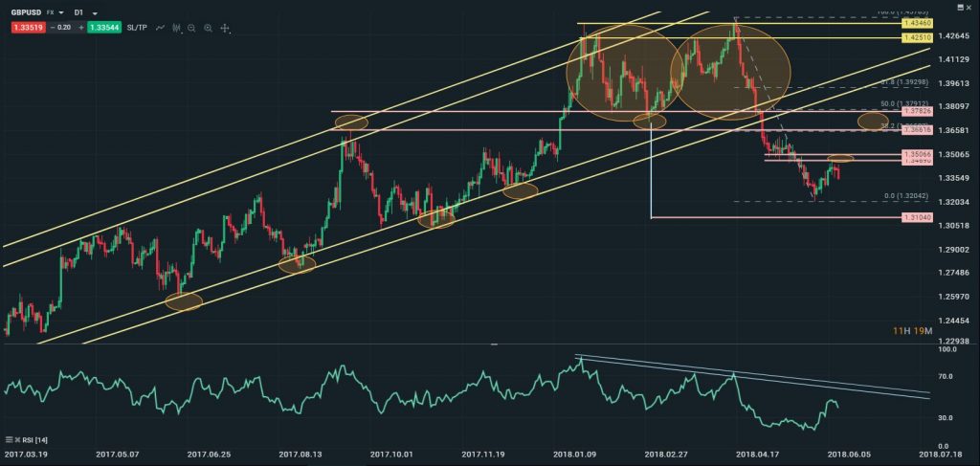Click the 2018.01.09 date on time axis
980x466 pixels.
[573, 455]
